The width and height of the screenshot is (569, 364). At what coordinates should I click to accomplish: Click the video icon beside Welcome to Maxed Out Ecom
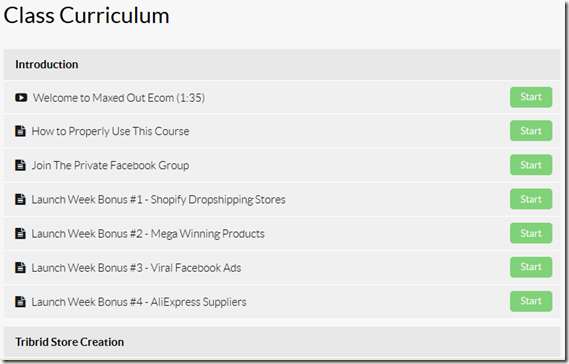21,98
